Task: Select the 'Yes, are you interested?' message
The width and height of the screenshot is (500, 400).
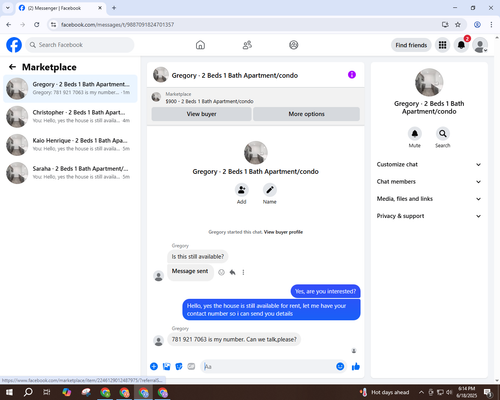Action: (325, 291)
